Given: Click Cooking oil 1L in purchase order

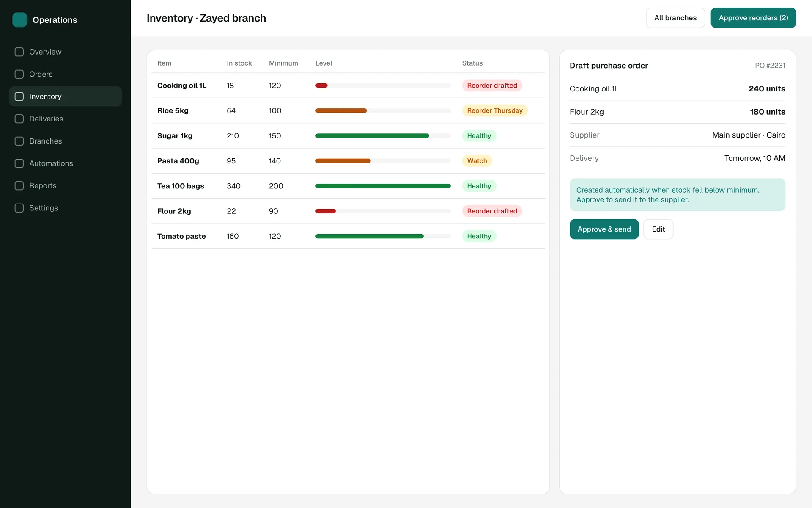Looking at the screenshot, I should (x=594, y=89).
